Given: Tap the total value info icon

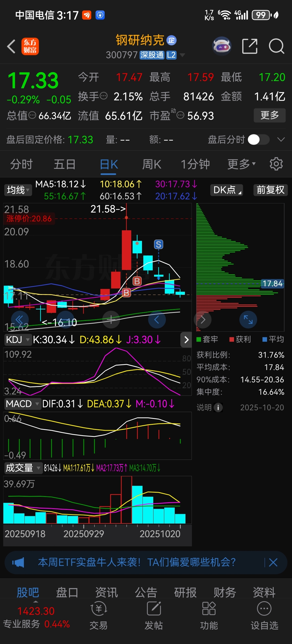Looking at the screenshot, I should click(32, 115).
